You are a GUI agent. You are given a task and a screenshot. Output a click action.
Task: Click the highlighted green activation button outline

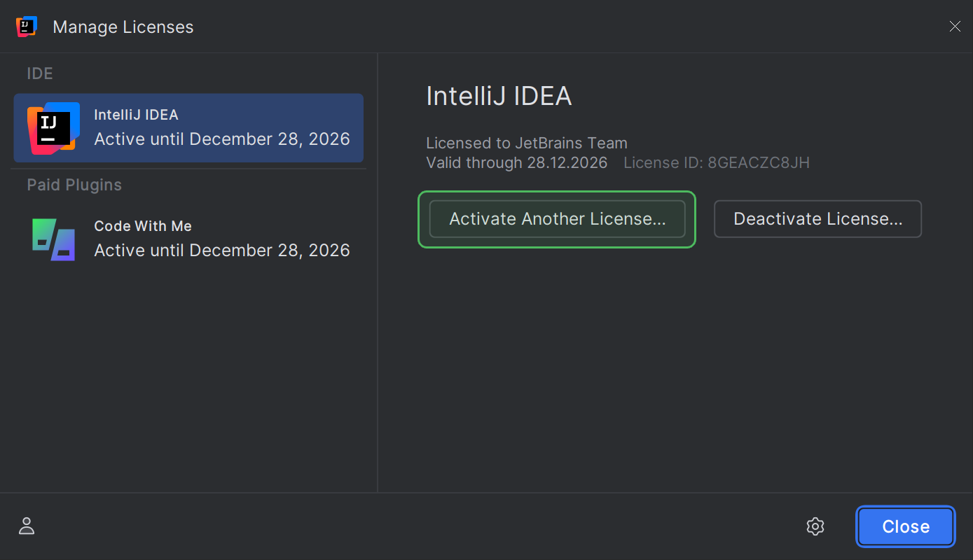556,194
